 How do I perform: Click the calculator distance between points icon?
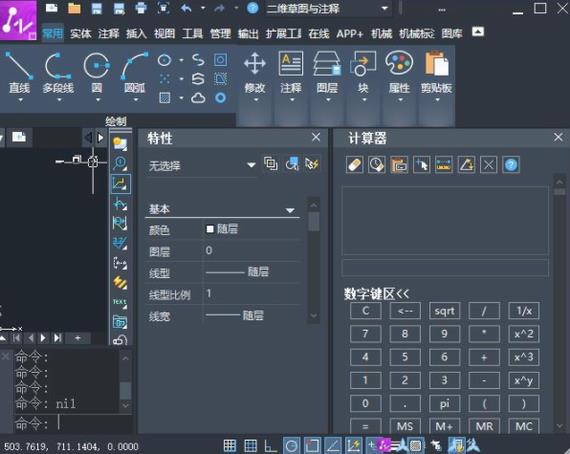[x=444, y=165]
